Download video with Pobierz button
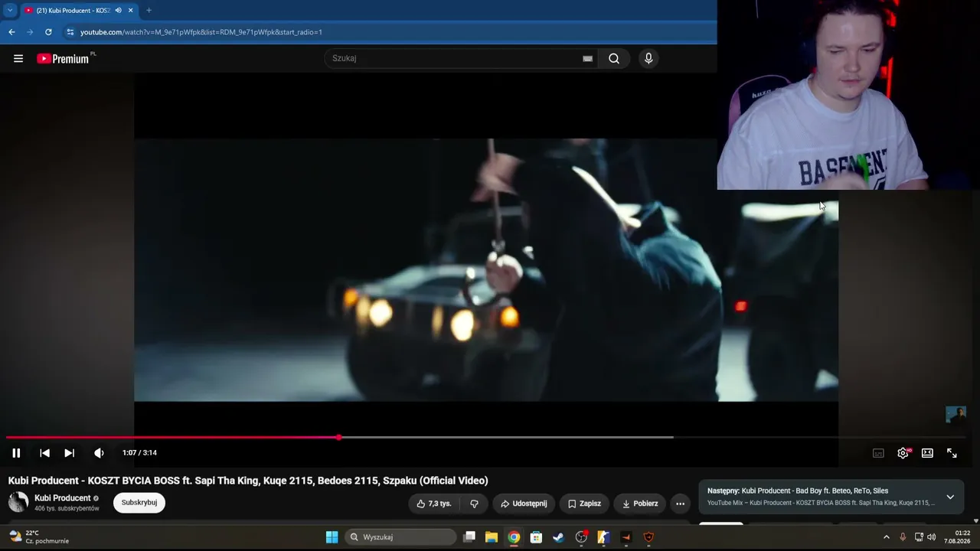This screenshot has height=551, width=980. 640,504
